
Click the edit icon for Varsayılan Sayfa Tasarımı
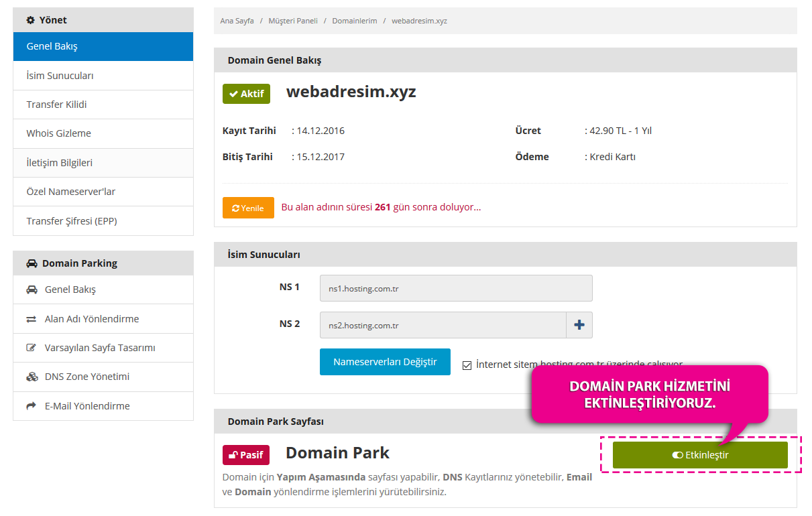pos(32,348)
